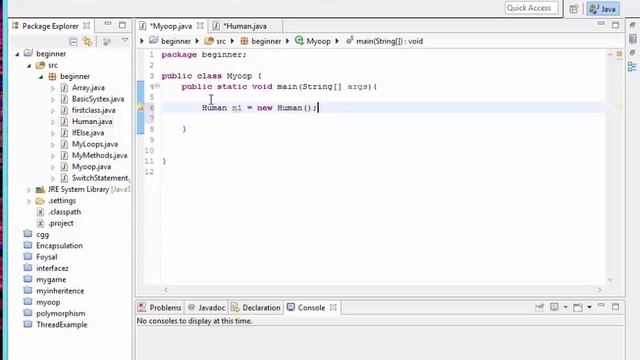This screenshot has width=640, height=360.
Task: Open the Problems tab
Action: (160, 308)
